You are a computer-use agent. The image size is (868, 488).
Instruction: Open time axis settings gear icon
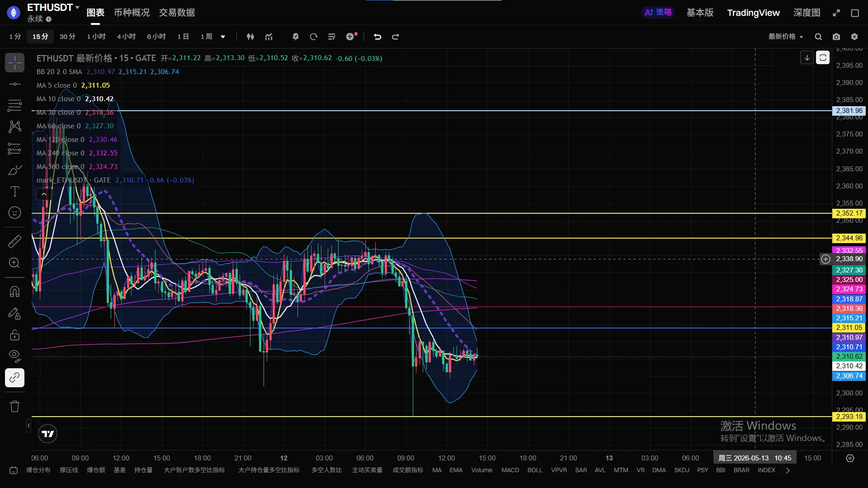pyautogui.click(x=850, y=458)
